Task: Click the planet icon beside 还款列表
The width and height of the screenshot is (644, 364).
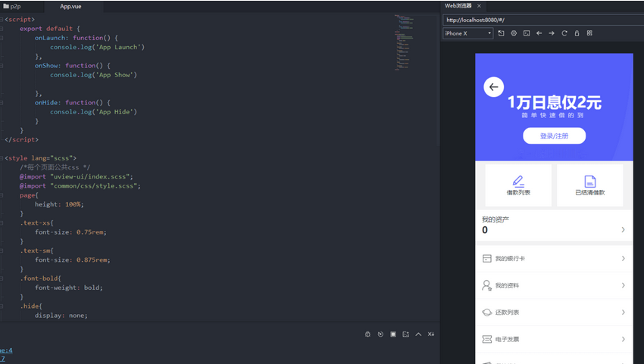Action: pyautogui.click(x=486, y=313)
